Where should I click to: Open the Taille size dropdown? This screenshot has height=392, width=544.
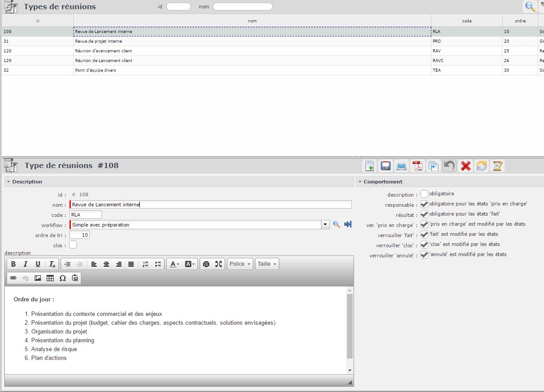267,264
